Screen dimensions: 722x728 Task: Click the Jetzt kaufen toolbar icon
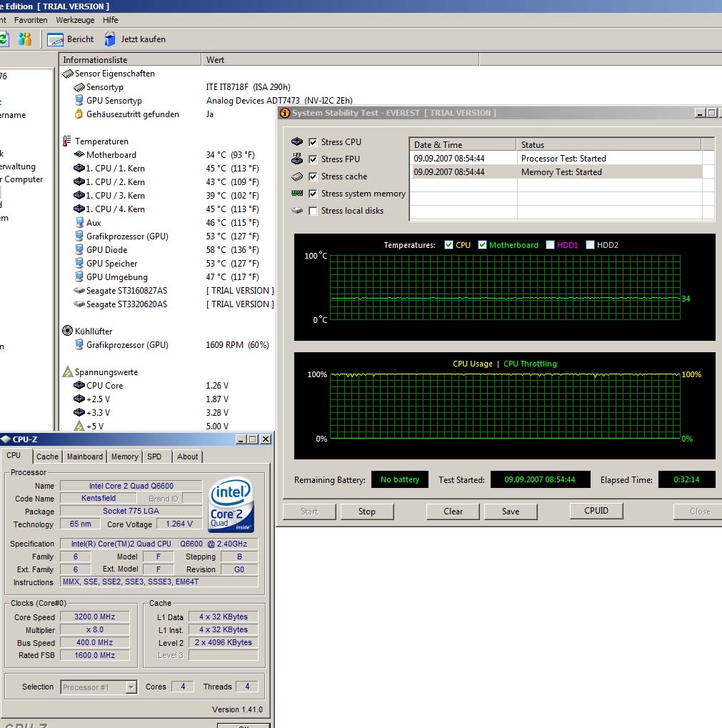(x=110, y=39)
